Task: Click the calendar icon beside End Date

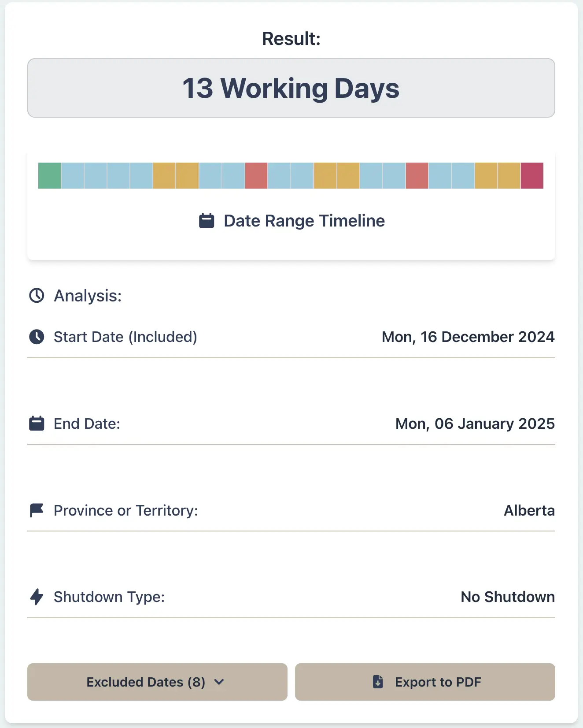Action: click(x=37, y=423)
